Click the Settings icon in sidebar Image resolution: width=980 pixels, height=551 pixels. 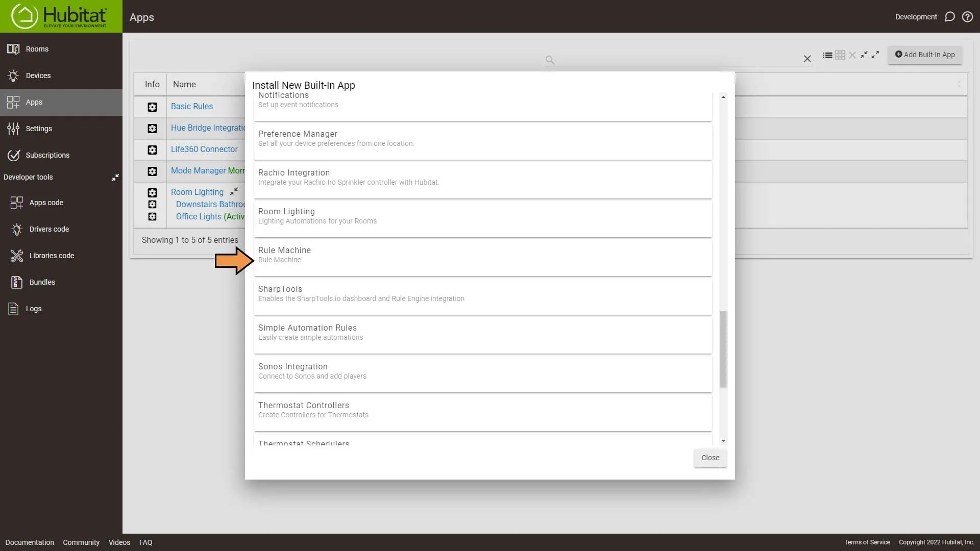click(14, 128)
